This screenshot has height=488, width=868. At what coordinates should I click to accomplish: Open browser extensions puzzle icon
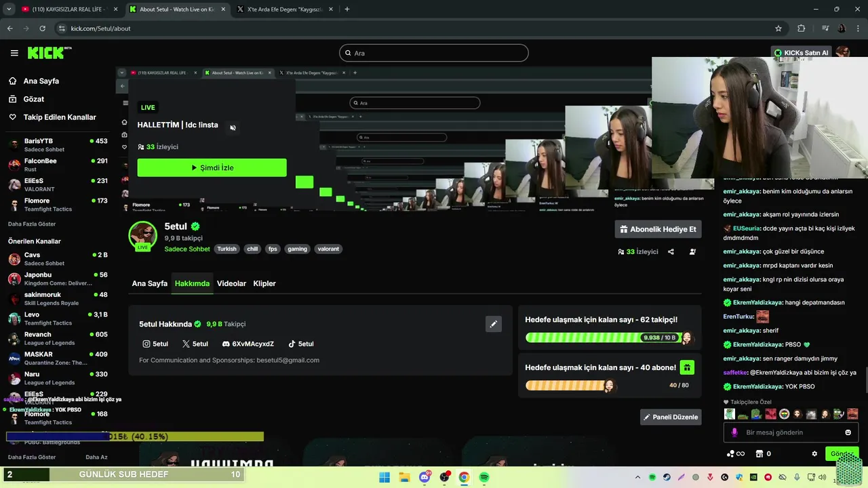(802, 28)
